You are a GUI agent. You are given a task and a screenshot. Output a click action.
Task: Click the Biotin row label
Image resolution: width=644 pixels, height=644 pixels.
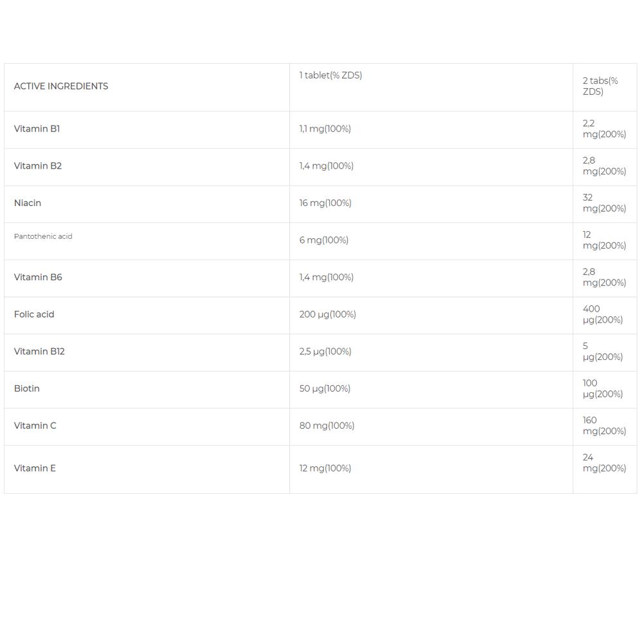pyautogui.click(x=27, y=388)
